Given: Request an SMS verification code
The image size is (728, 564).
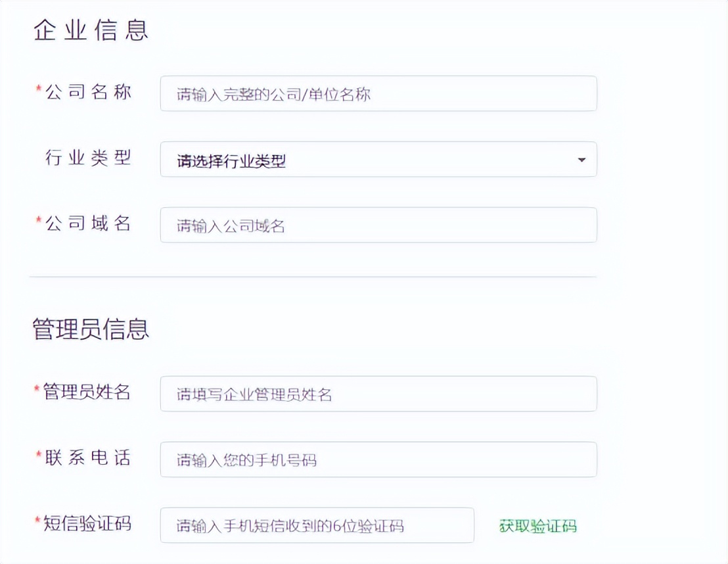Looking at the screenshot, I should 537,526.
